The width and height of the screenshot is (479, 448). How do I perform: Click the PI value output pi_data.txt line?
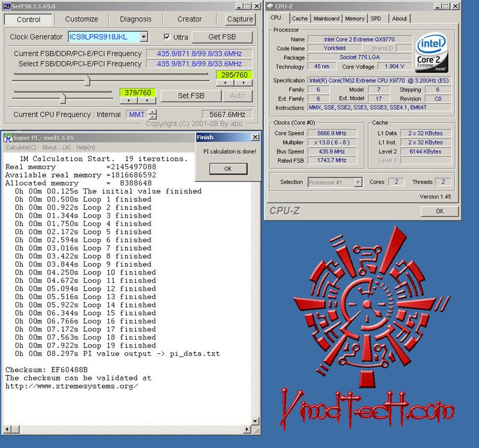click(117, 353)
